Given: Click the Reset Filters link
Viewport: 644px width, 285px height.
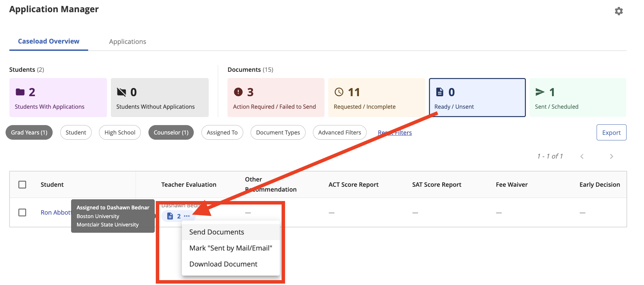Looking at the screenshot, I should [395, 133].
